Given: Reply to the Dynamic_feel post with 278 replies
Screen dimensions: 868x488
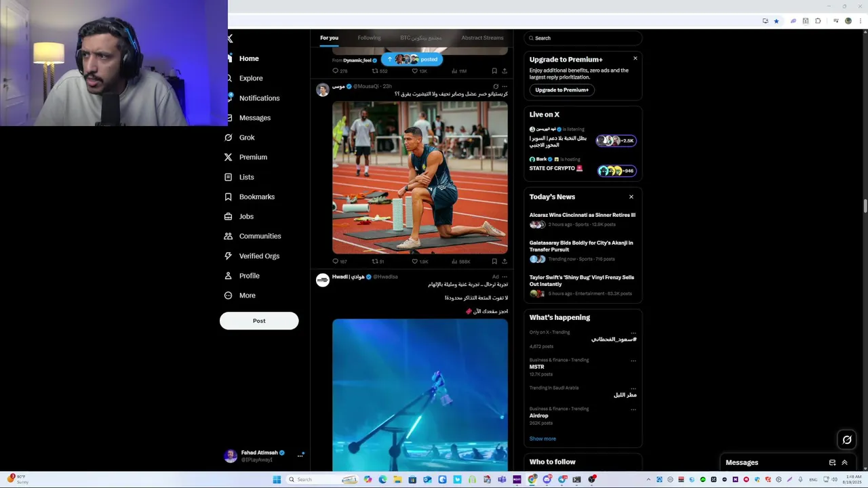Looking at the screenshot, I should [340, 70].
